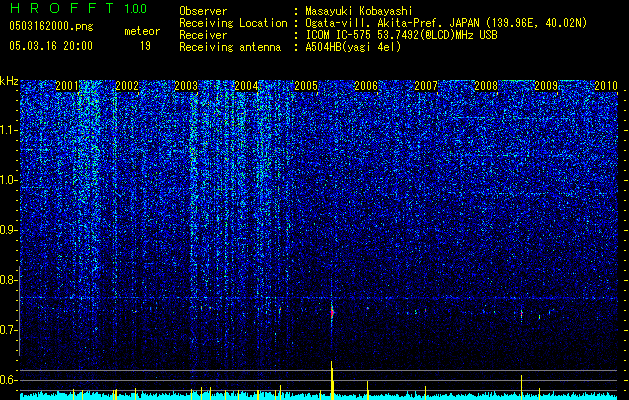
Task: Click the 2008 time marker
Action: (486, 85)
